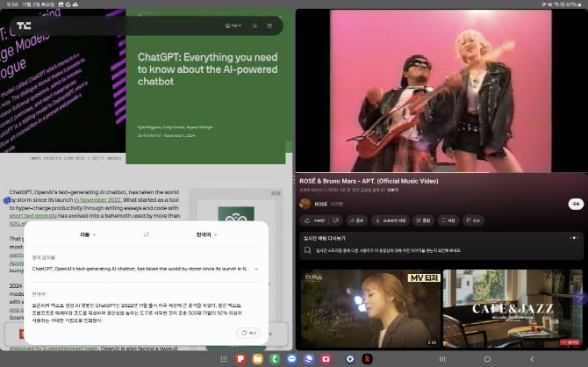Swap translation languages with the arrows icon
The width and height of the screenshot is (588, 367).
point(147,234)
